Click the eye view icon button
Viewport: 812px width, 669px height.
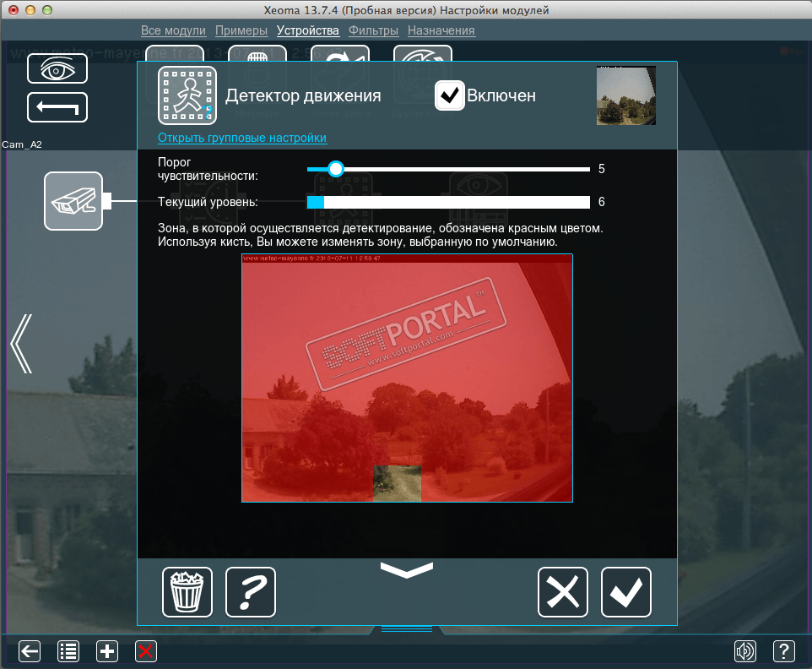click(x=57, y=68)
